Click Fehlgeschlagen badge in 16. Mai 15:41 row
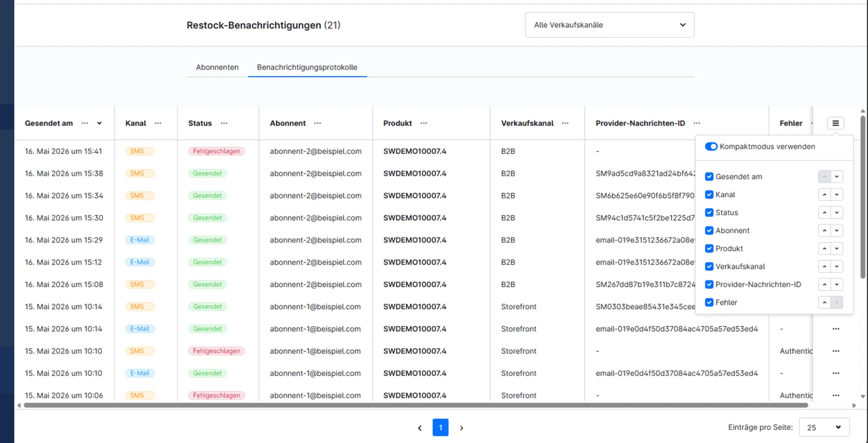The width and height of the screenshot is (868, 443). point(217,151)
